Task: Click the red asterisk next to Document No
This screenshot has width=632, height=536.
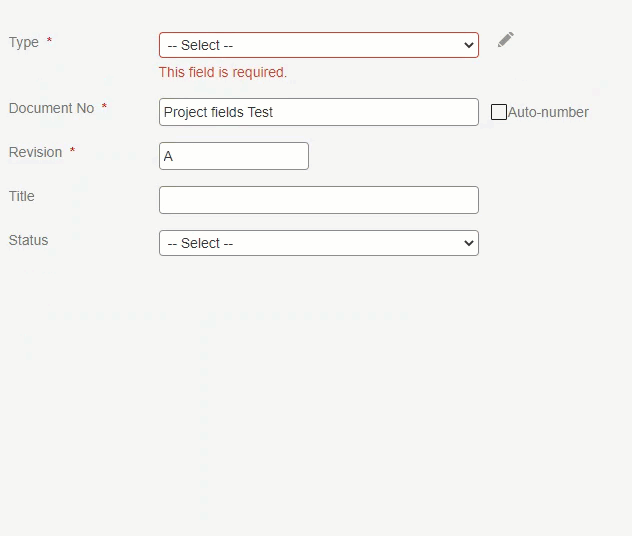Action: tap(104, 106)
